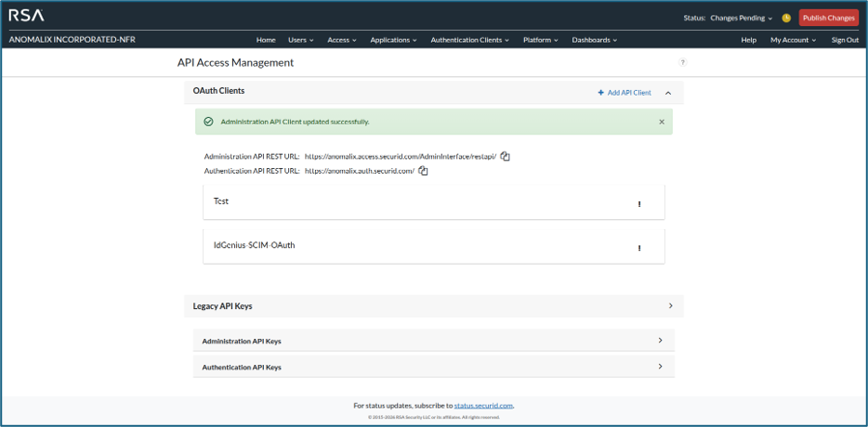Collapse the OAuth Clients section
The height and width of the screenshot is (427, 868).
coord(668,93)
